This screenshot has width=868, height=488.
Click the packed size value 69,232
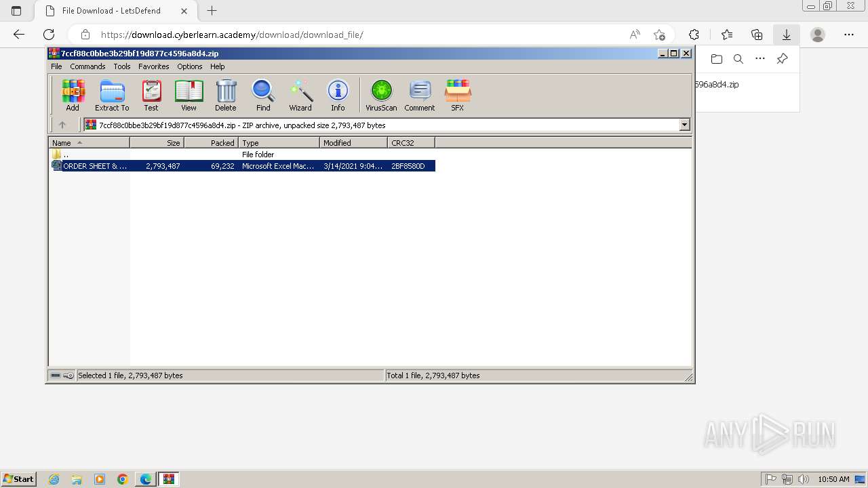pos(222,166)
